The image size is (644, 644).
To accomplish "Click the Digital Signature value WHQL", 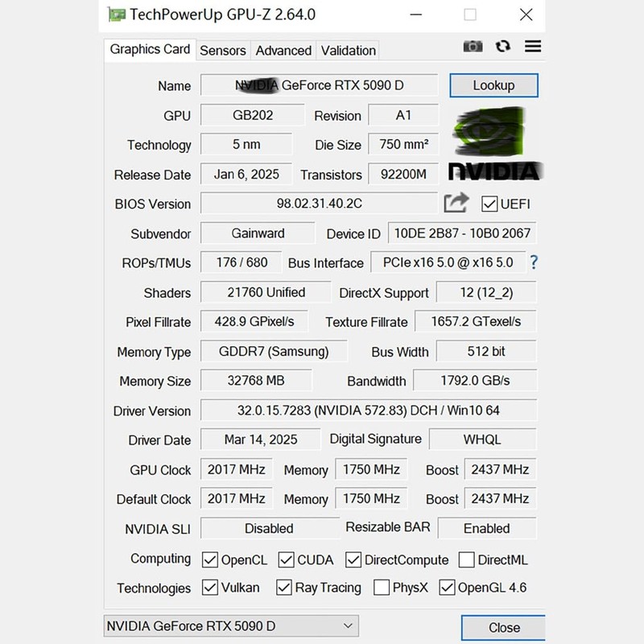I will pyautogui.click(x=482, y=440).
